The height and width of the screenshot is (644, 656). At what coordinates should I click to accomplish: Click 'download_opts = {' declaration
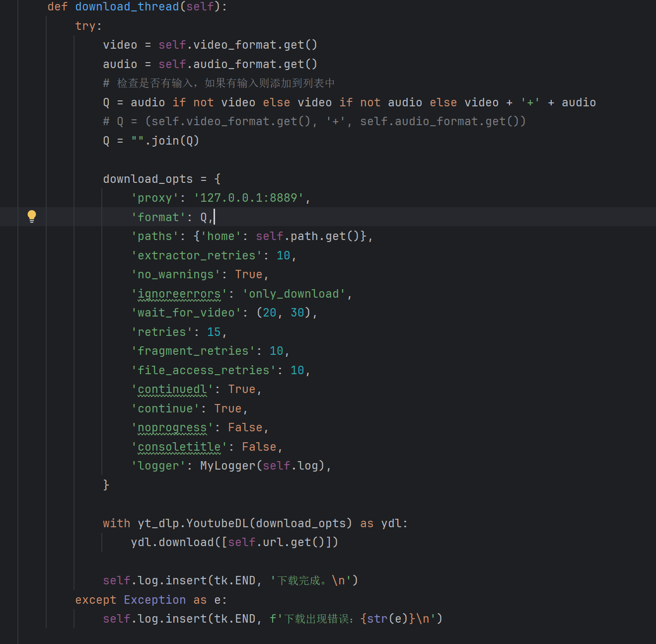click(162, 179)
